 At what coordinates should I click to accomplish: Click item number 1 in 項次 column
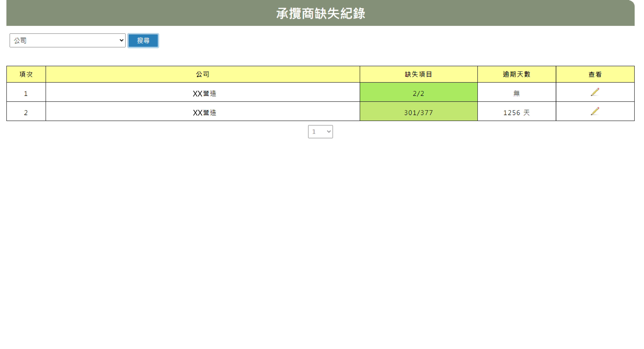[26, 92]
